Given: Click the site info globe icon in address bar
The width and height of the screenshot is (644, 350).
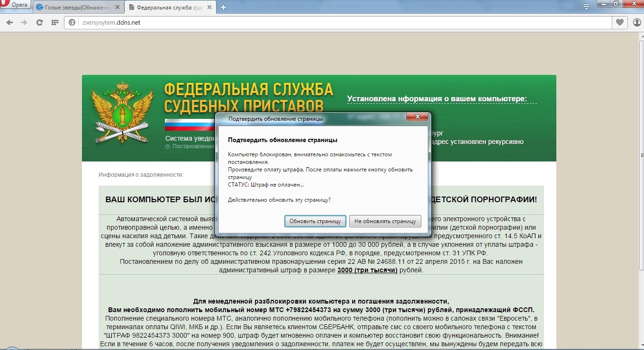Looking at the screenshot, I should coord(72,22).
